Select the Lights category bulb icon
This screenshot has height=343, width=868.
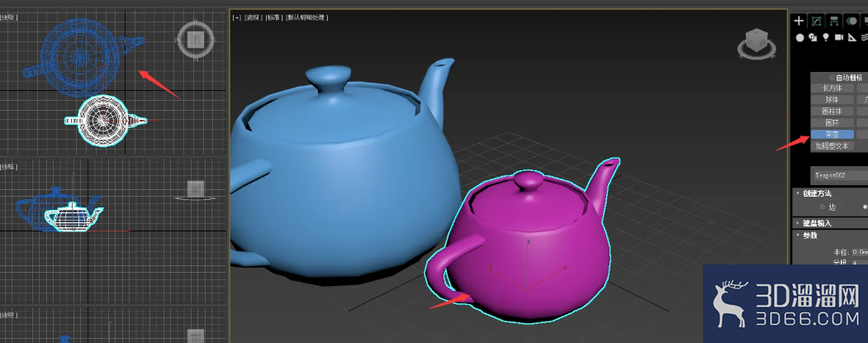[x=826, y=38]
